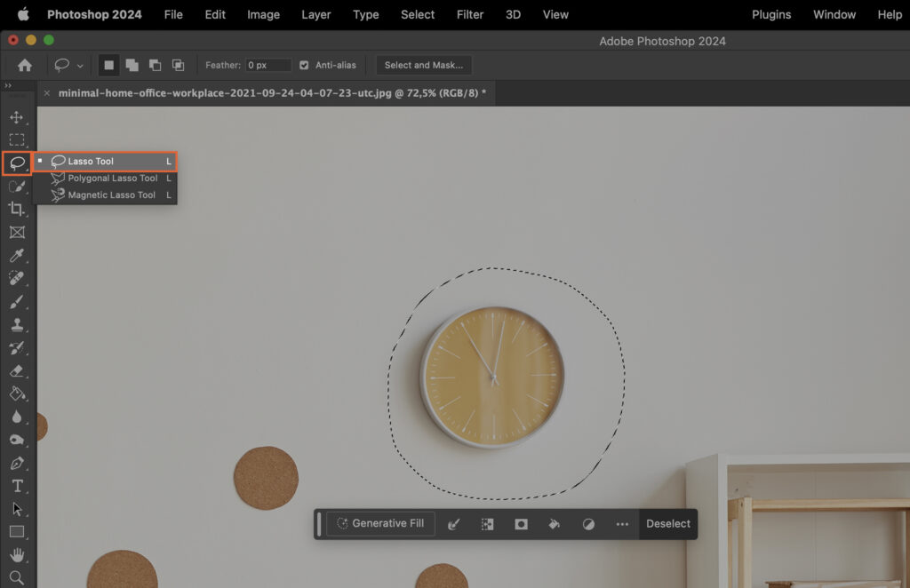Select the Polygonal Lasso Tool menu entry

[113, 178]
